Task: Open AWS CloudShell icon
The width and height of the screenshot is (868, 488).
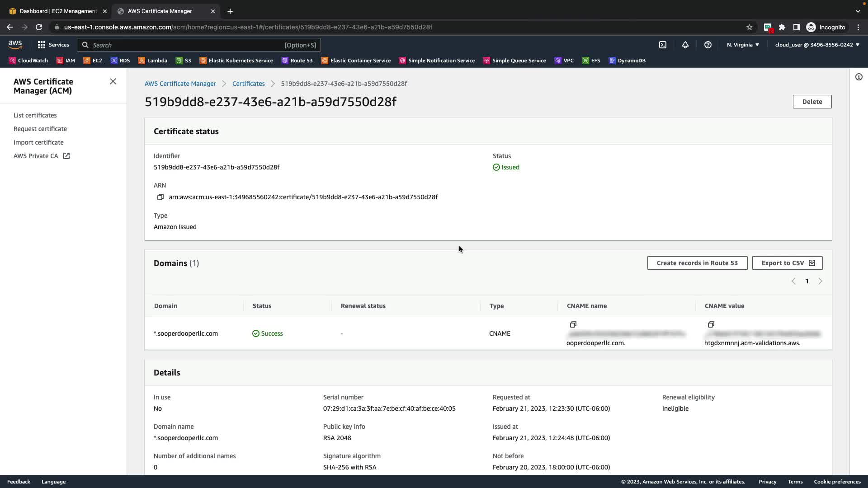Action: [x=663, y=45]
